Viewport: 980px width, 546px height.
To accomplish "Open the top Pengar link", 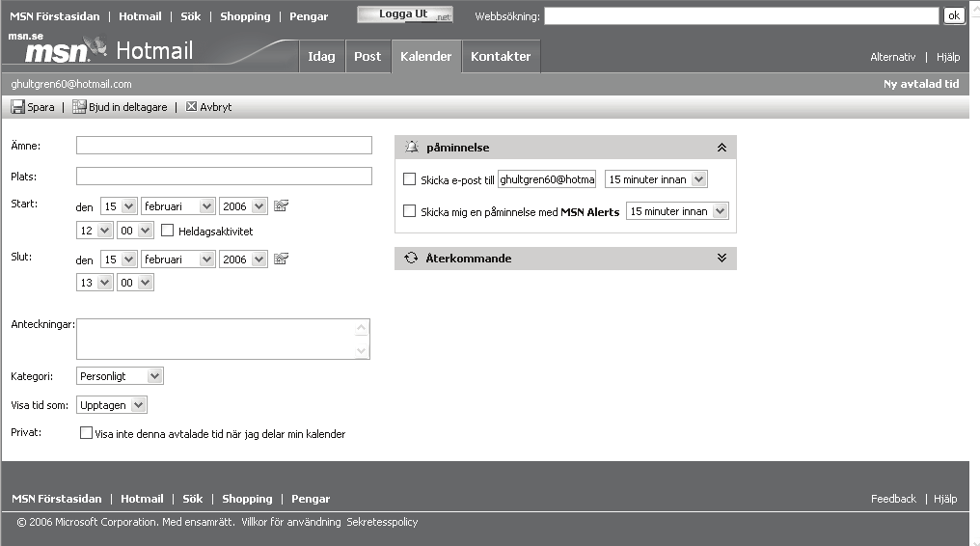I will pos(309,16).
